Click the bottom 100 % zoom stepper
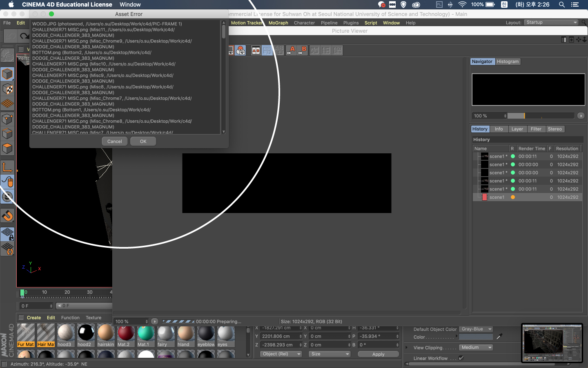Screen dimensions: 588x368 147,321
